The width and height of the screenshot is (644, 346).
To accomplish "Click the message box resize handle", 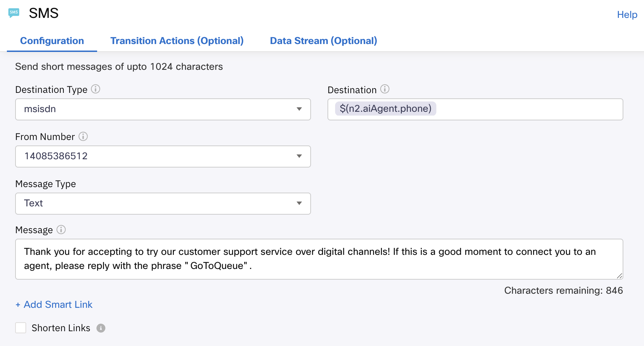I will [x=620, y=276].
